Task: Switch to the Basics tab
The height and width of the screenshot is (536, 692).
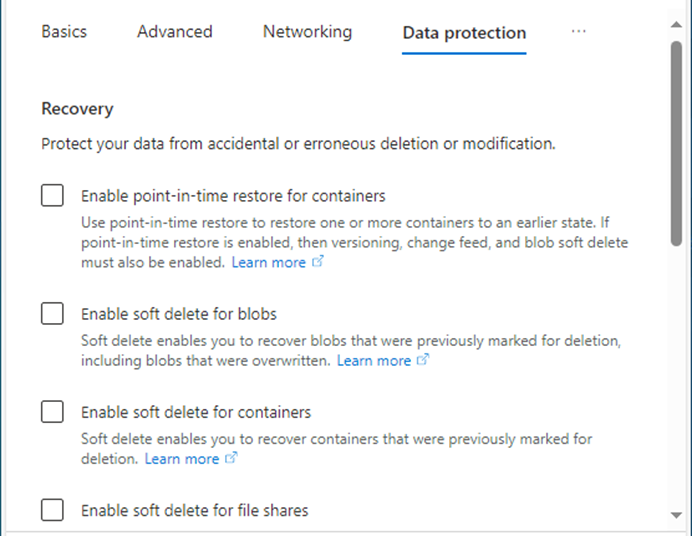Action: tap(64, 32)
